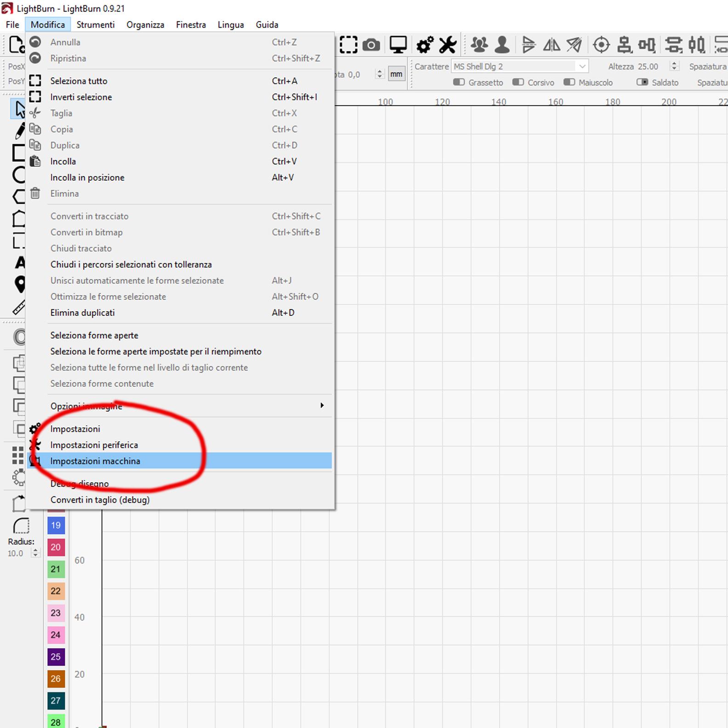Choose Debug disegno menu entry
Image resolution: width=728 pixels, height=728 pixels.
pyautogui.click(x=180, y=483)
